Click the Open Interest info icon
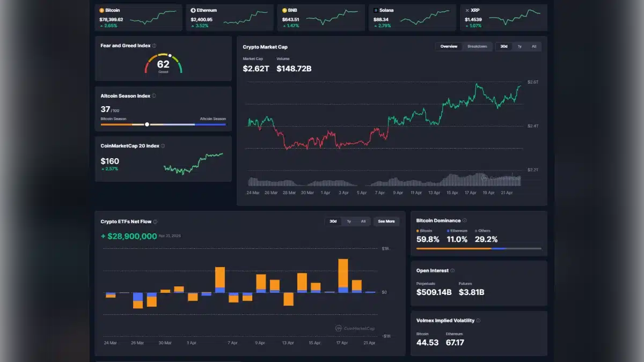The width and height of the screenshot is (644, 362). [451, 270]
